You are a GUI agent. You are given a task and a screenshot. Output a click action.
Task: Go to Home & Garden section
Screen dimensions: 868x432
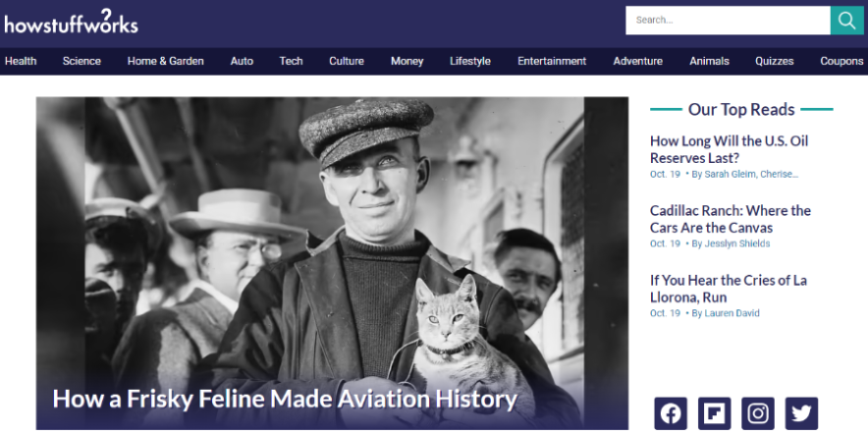[166, 61]
